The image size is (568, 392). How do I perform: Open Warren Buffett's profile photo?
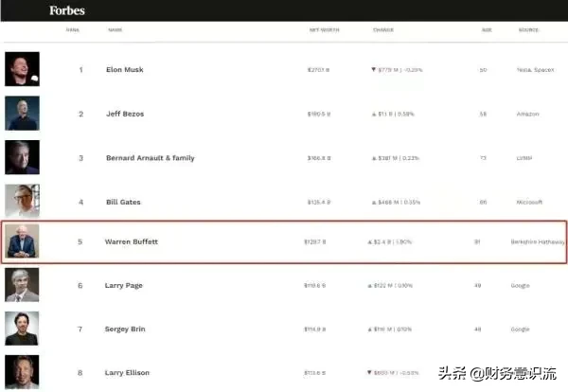coord(22,241)
